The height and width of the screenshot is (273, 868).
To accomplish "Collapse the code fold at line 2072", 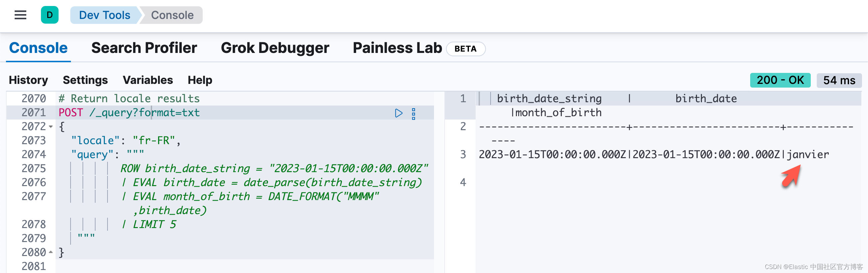I will pos(51,127).
